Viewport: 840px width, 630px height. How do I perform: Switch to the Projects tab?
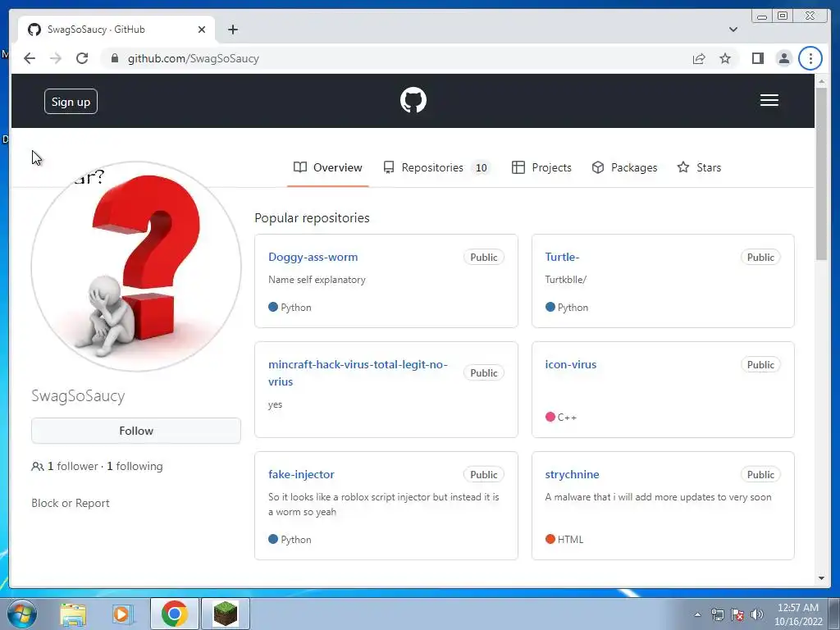coord(541,167)
